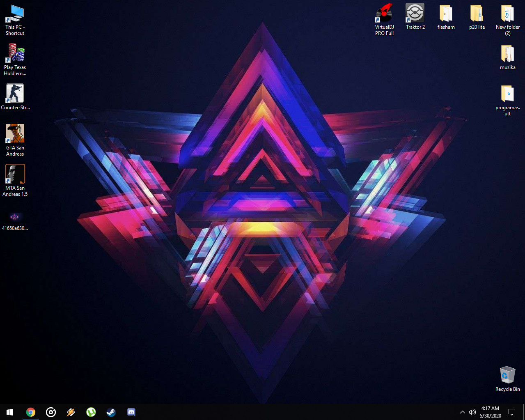Expand the hidden system tray icons
Image resolution: width=525 pixels, height=420 pixels.
pyautogui.click(x=463, y=412)
